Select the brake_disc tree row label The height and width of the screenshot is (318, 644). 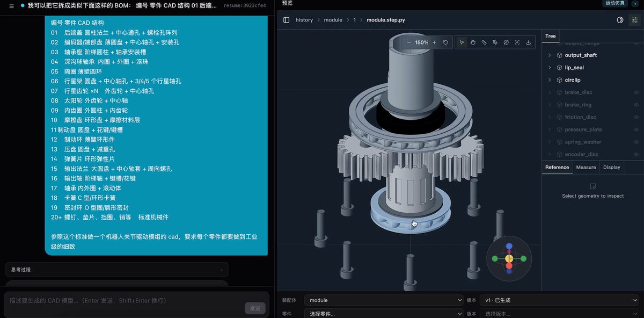click(x=579, y=92)
